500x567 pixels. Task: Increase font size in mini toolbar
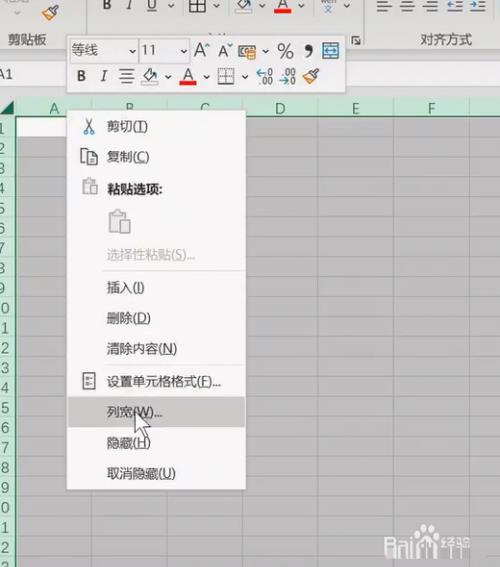coord(202,50)
